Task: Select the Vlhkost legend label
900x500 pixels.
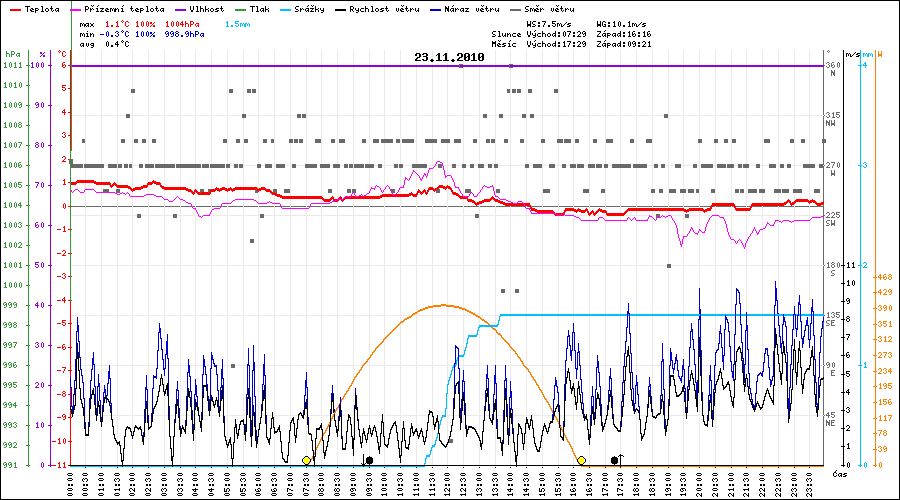Action: click(x=207, y=9)
